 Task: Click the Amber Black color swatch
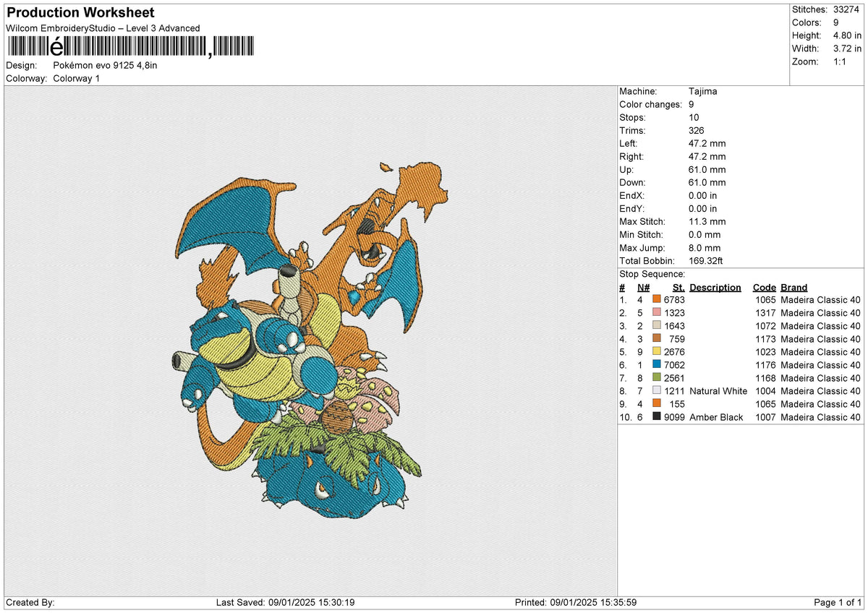click(657, 416)
